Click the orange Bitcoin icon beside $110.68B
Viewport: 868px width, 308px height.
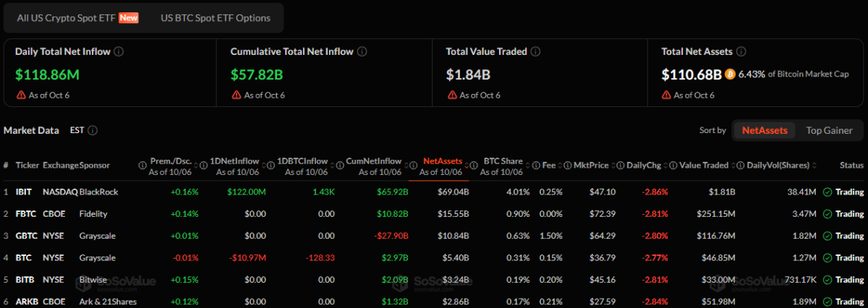tap(730, 74)
